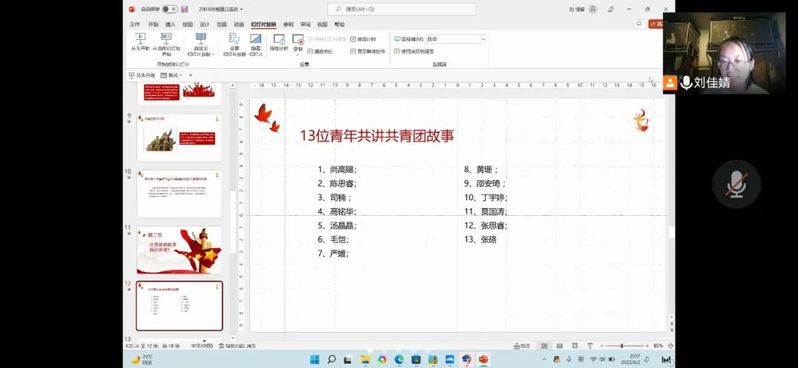Click the Share button at top right
798x368 pixels.
(x=656, y=24)
